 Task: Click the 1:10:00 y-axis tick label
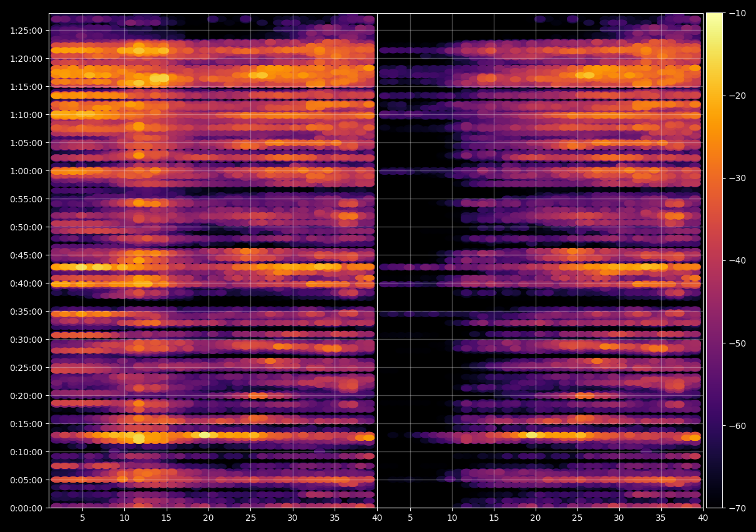pyautogui.click(x=26, y=114)
